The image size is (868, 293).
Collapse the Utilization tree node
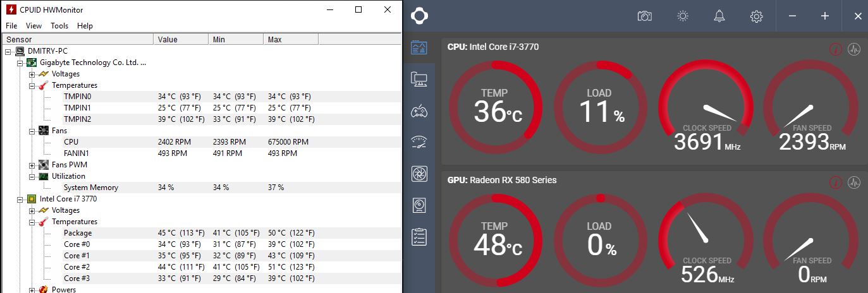(x=32, y=176)
